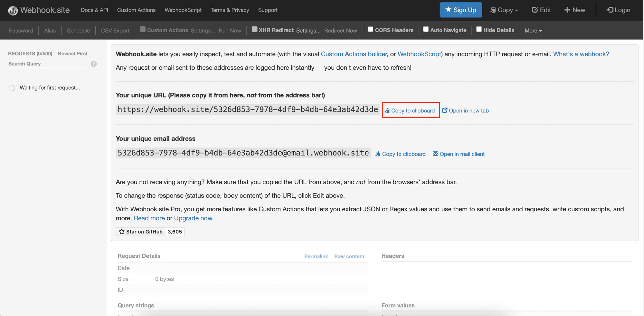644x316 pixels.
Task: Open the email address in mail client
Action: pos(459,154)
